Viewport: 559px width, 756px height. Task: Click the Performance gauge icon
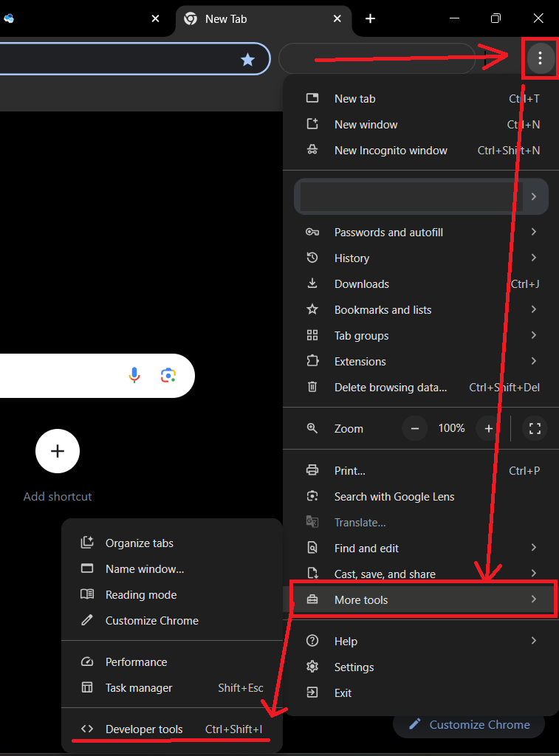tap(87, 661)
